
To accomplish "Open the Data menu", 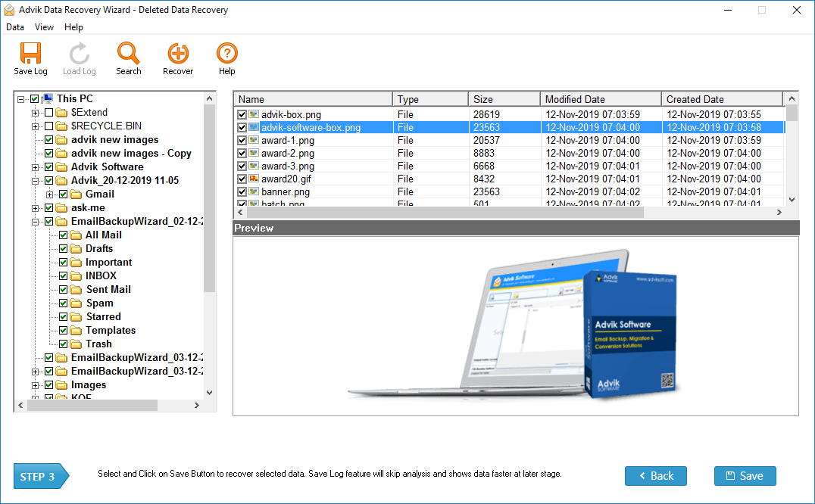I will (x=15, y=27).
